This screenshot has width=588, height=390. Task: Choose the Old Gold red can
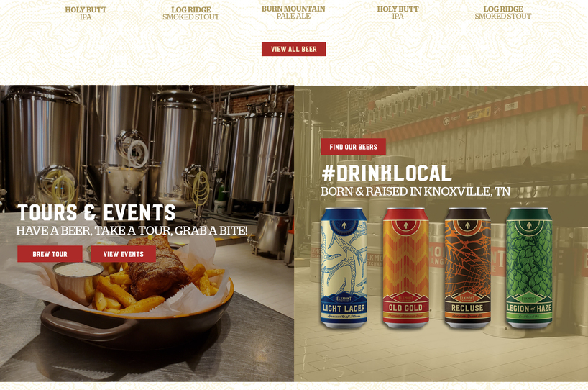tap(405, 268)
